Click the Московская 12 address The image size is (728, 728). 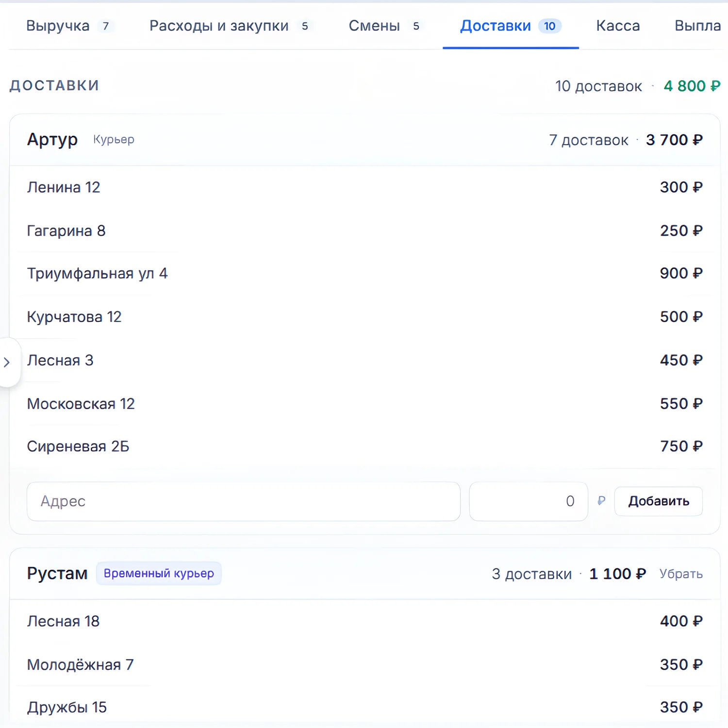pos(81,404)
